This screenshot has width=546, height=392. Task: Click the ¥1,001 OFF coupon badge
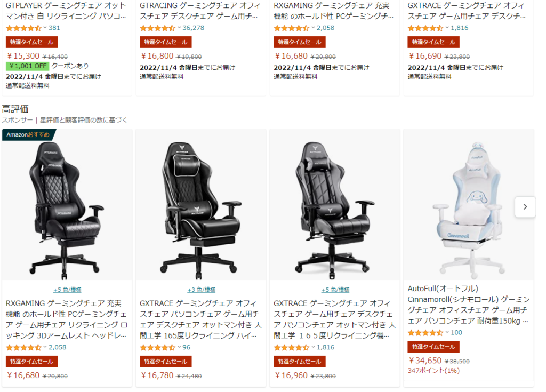click(28, 66)
